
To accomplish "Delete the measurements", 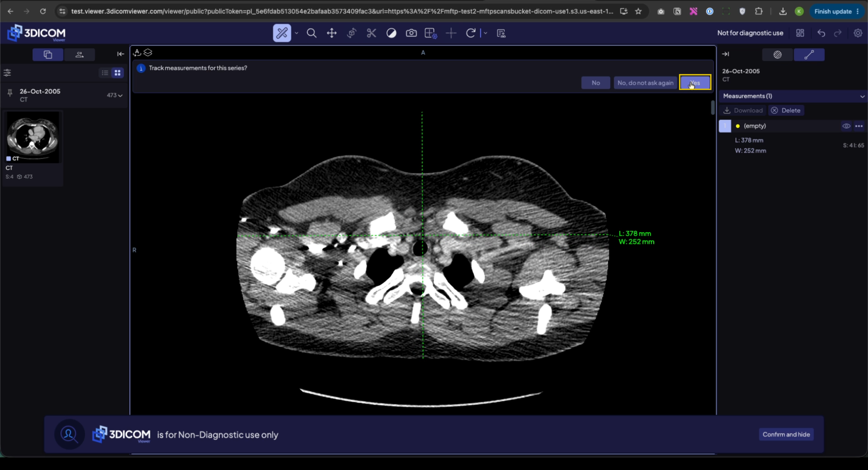I will click(786, 110).
